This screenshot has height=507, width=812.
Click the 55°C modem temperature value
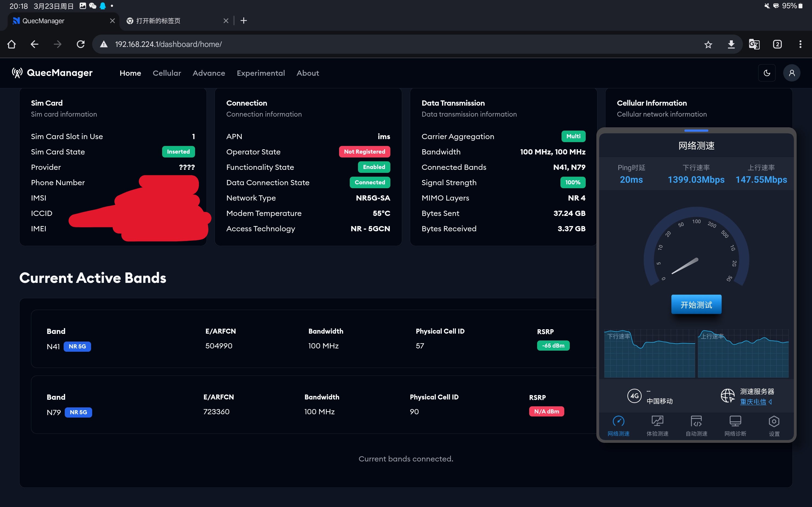click(382, 213)
